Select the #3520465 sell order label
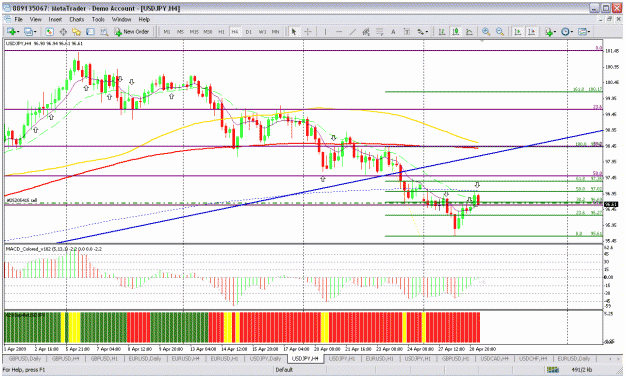This screenshot has height=376, width=625. tap(22, 200)
